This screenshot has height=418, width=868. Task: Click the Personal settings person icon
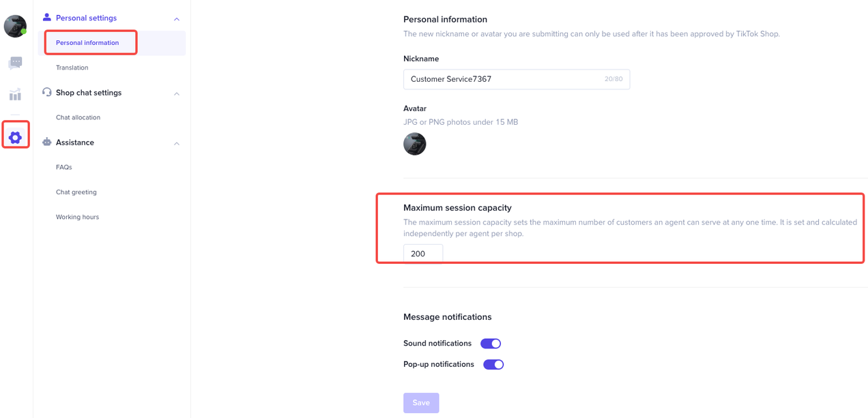(46, 18)
